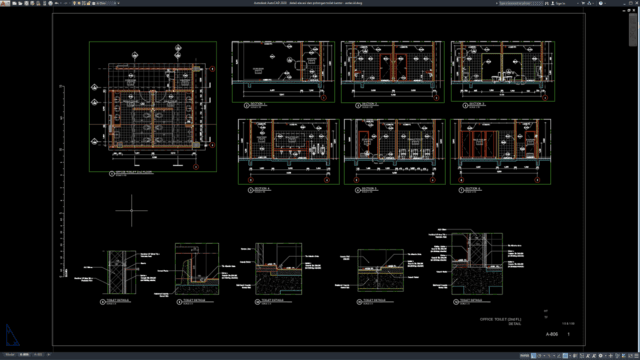The width and height of the screenshot is (640, 360).
Task: Click the A-806 sheet number in title block
Action: pyautogui.click(x=552, y=334)
